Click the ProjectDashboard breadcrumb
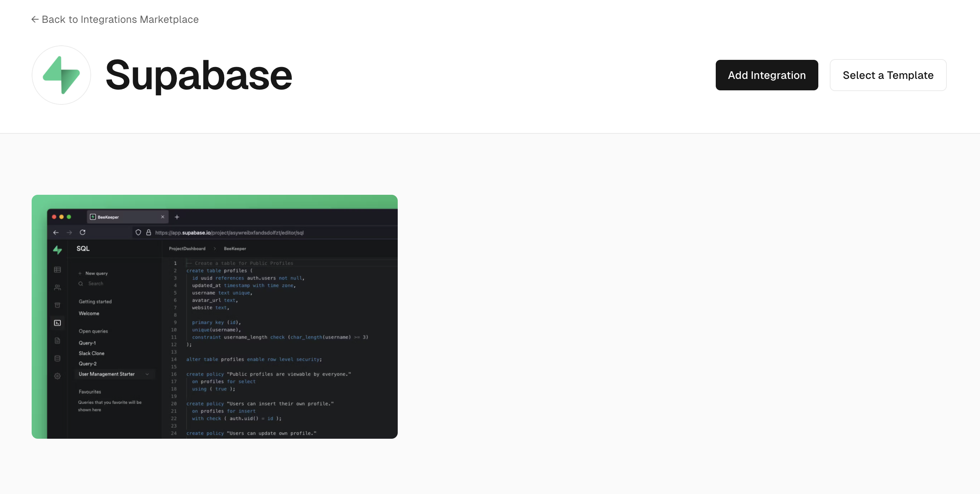This screenshot has height=494, width=980. 187,249
